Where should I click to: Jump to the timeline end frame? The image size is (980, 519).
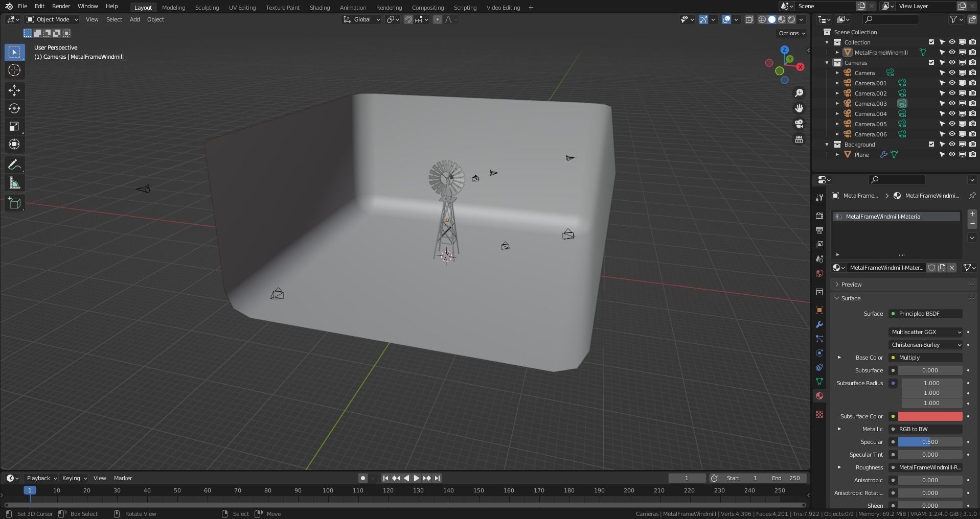click(x=437, y=478)
